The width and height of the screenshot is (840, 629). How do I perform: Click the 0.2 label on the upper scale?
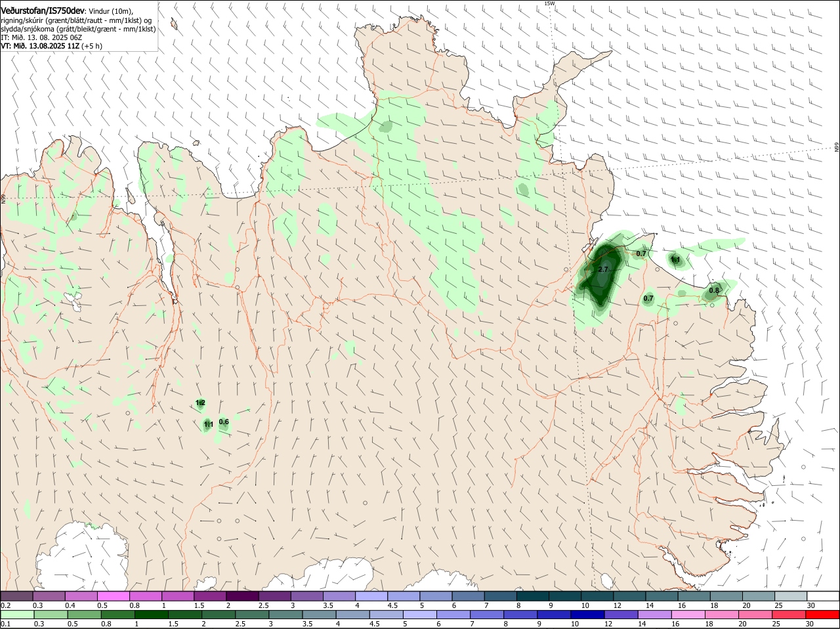click(x=6, y=605)
